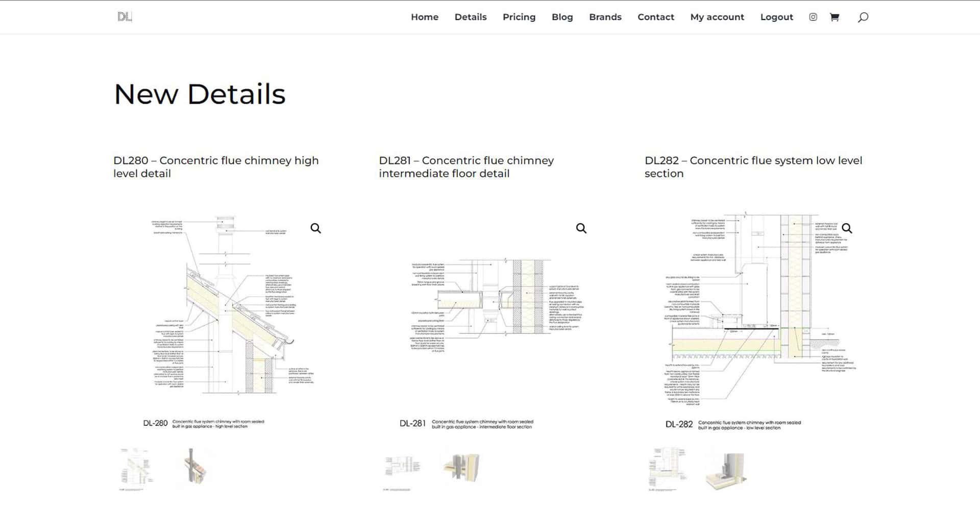The width and height of the screenshot is (980, 532).
Task: Open the Contact page
Action: pyautogui.click(x=655, y=17)
